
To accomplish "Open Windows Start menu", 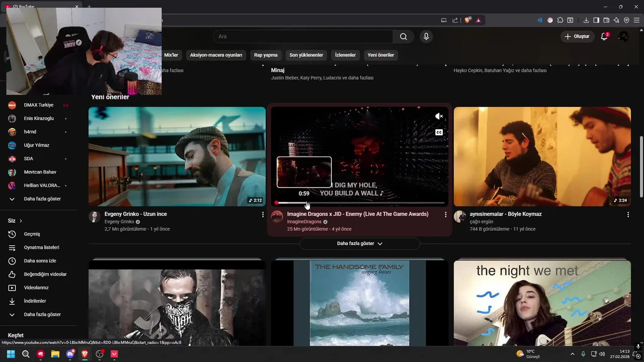I will point(11,354).
